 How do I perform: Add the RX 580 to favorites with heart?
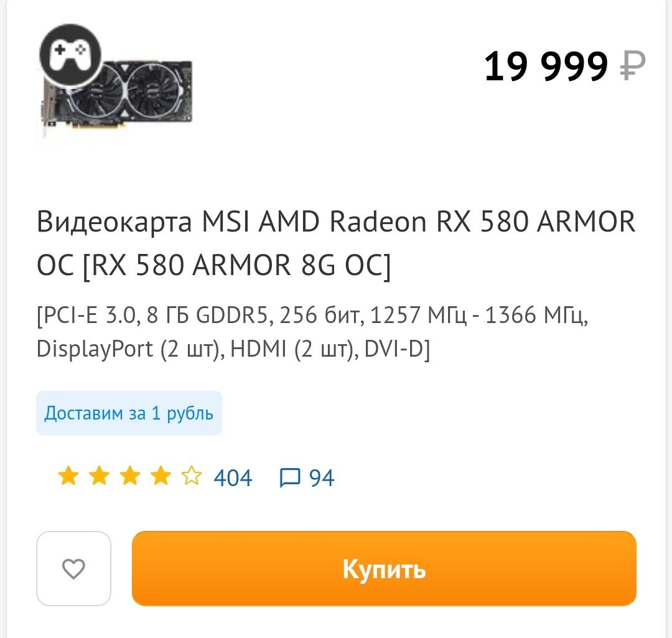(73, 568)
